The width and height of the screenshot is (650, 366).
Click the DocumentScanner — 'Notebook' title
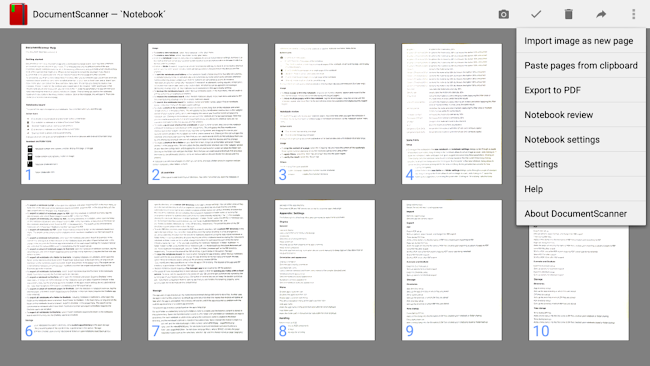click(99, 14)
